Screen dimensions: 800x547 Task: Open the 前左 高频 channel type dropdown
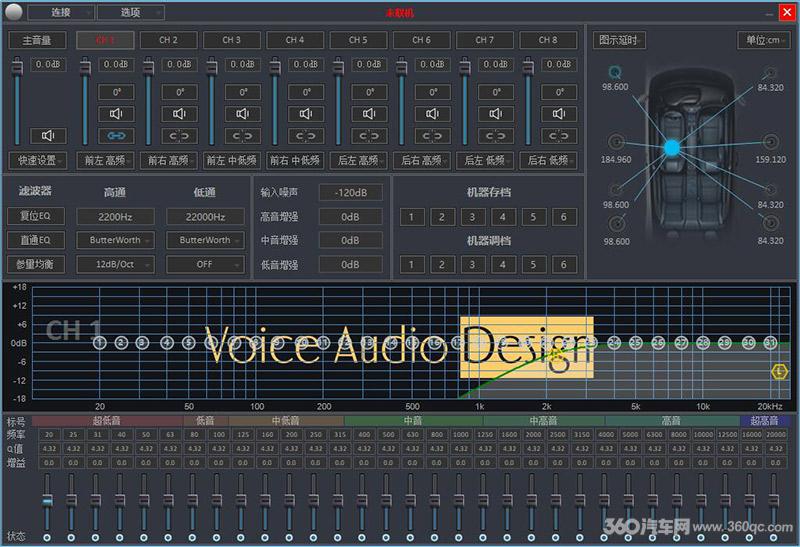point(106,160)
